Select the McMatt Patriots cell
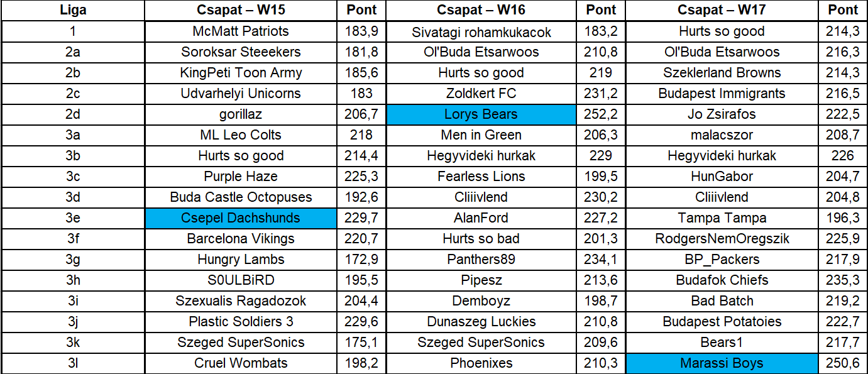This screenshot has width=868, height=374. (x=241, y=31)
